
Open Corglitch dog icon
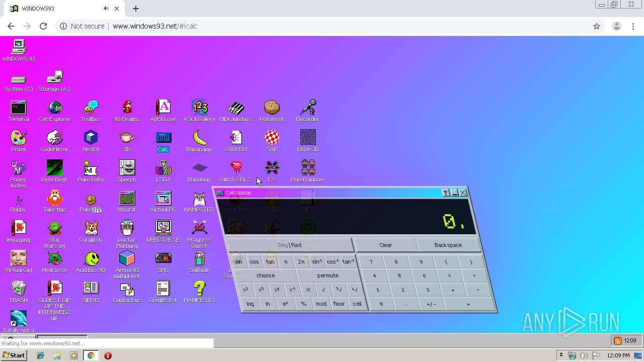tap(91, 232)
